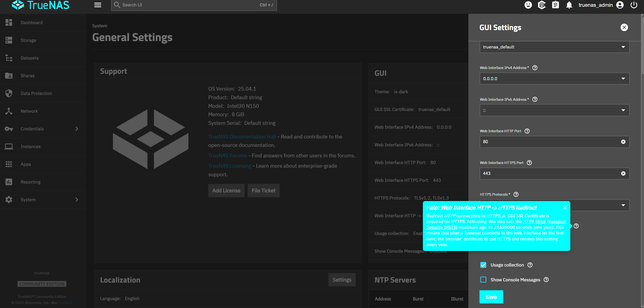This screenshot has height=308, width=644.
Task: Click into the HTTP Port input field
Action: 550,142
